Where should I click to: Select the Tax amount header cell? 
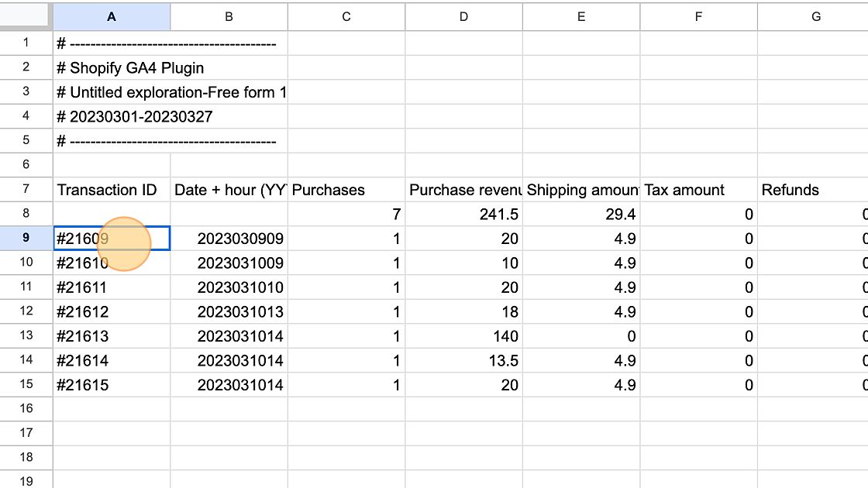pos(698,190)
